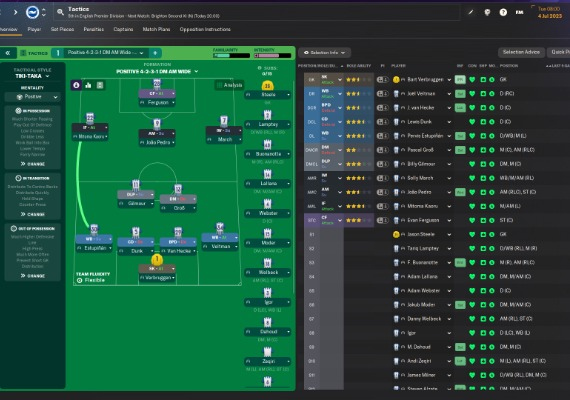Open the lightbulb tips icon
Image resolution: width=570 pixels, height=400 pixels.
[x=487, y=12]
